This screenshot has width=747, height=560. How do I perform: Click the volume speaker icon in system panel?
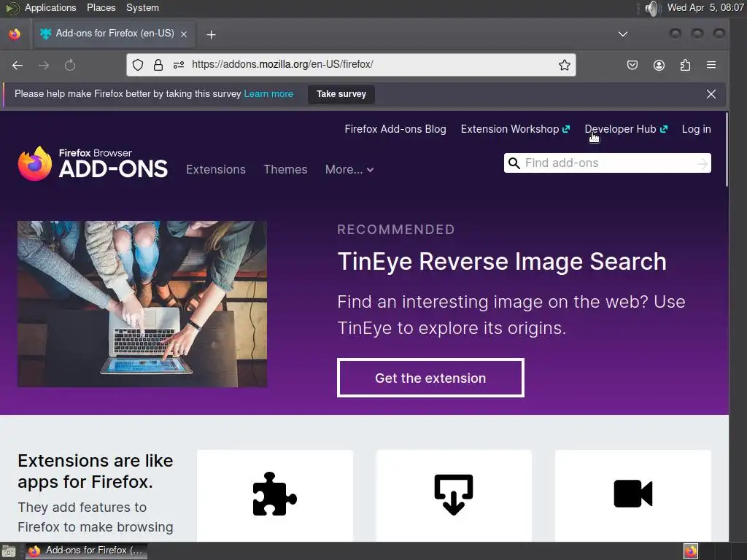pos(651,8)
